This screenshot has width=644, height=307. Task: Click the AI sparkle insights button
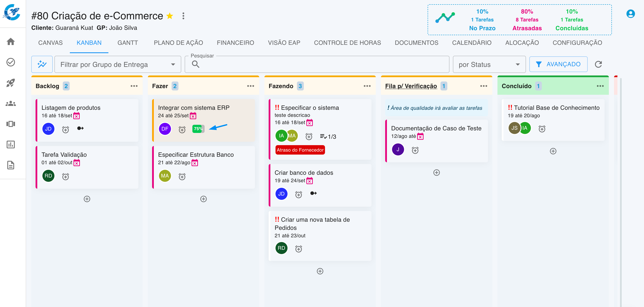point(42,64)
